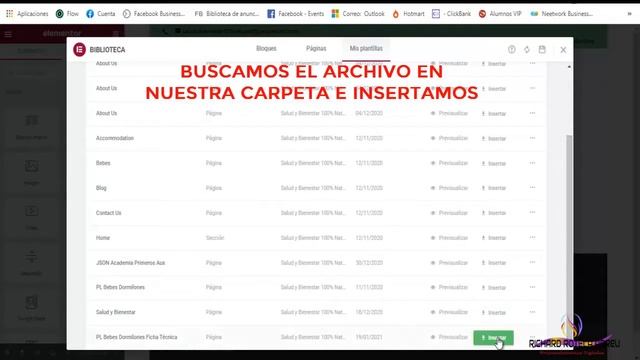Previsualizar the Blog template
Image resolution: width=640 pixels, height=360 pixels.
click(449, 188)
